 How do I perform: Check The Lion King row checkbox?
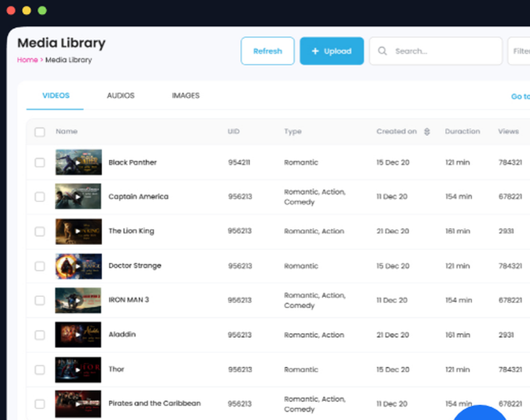[x=40, y=232]
